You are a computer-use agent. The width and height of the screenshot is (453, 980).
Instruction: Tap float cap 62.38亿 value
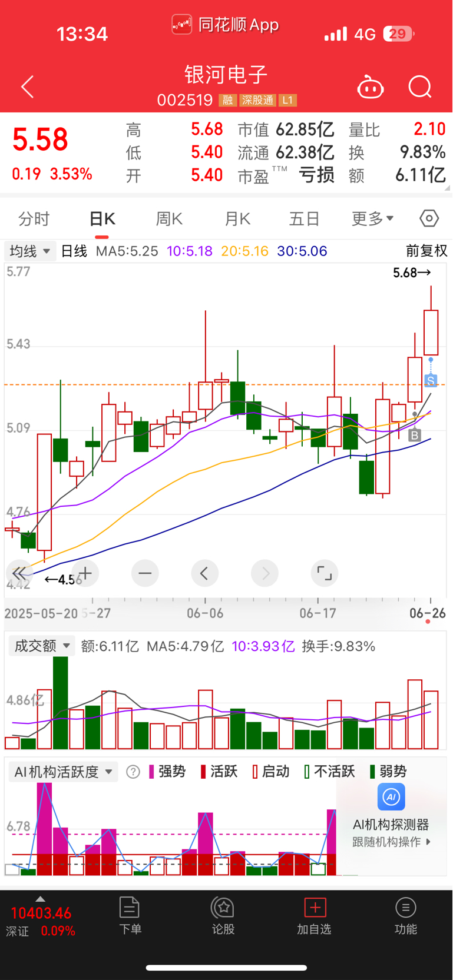pos(305,152)
